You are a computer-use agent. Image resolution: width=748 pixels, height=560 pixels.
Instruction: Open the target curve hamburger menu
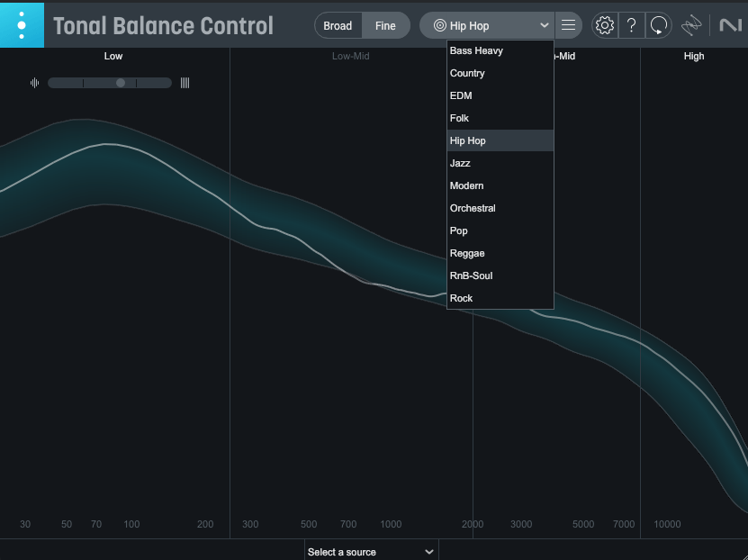pos(568,25)
